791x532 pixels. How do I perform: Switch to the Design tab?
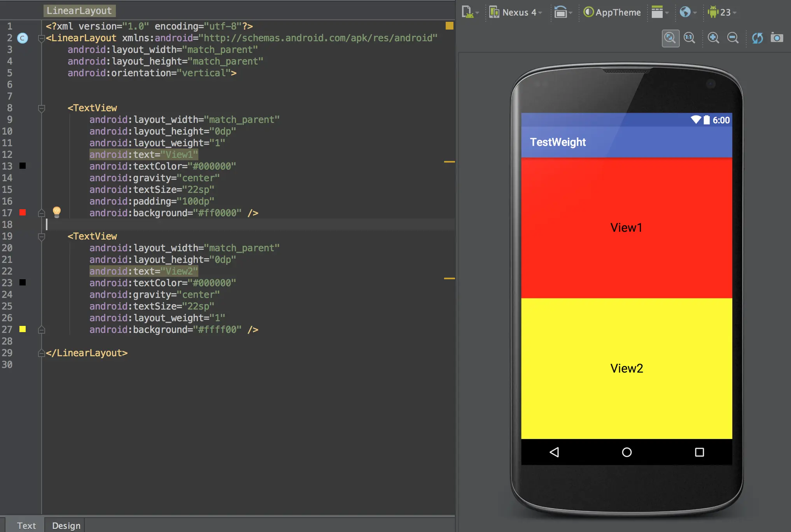pyautogui.click(x=66, y=525)
